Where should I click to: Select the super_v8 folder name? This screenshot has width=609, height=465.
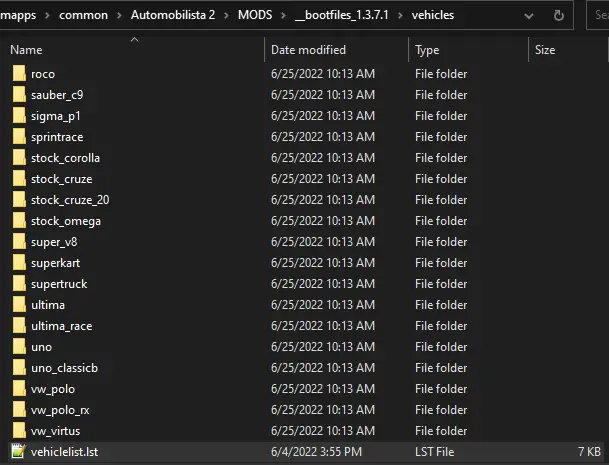(54, 242)
